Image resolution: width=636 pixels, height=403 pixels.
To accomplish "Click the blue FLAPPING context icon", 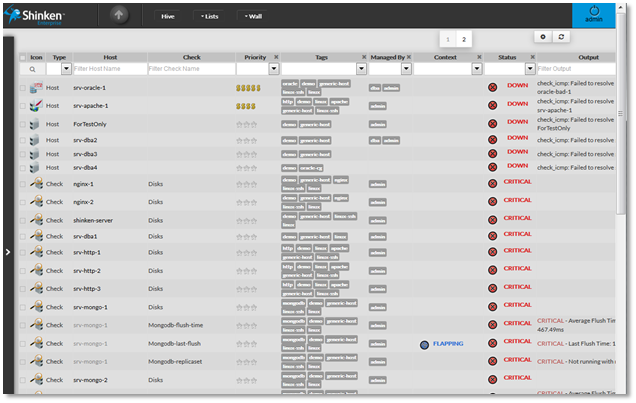I will point(425,343).
